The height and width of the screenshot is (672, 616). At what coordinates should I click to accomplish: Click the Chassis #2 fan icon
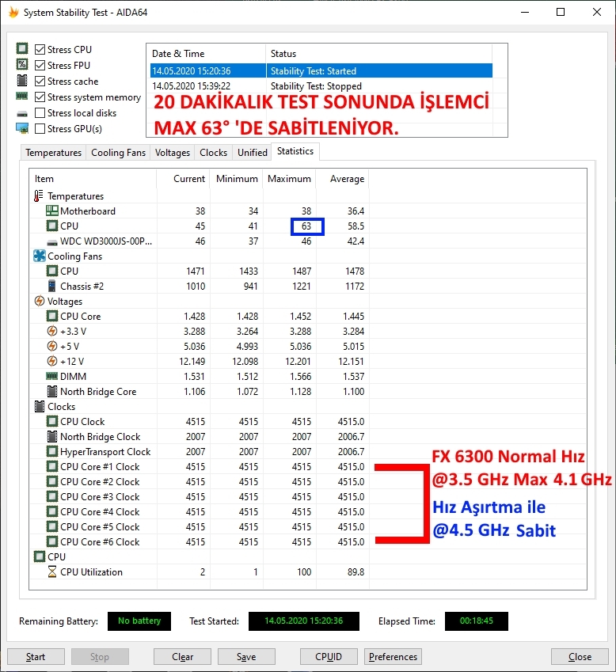pyautogui.click(x=52, y=286)
